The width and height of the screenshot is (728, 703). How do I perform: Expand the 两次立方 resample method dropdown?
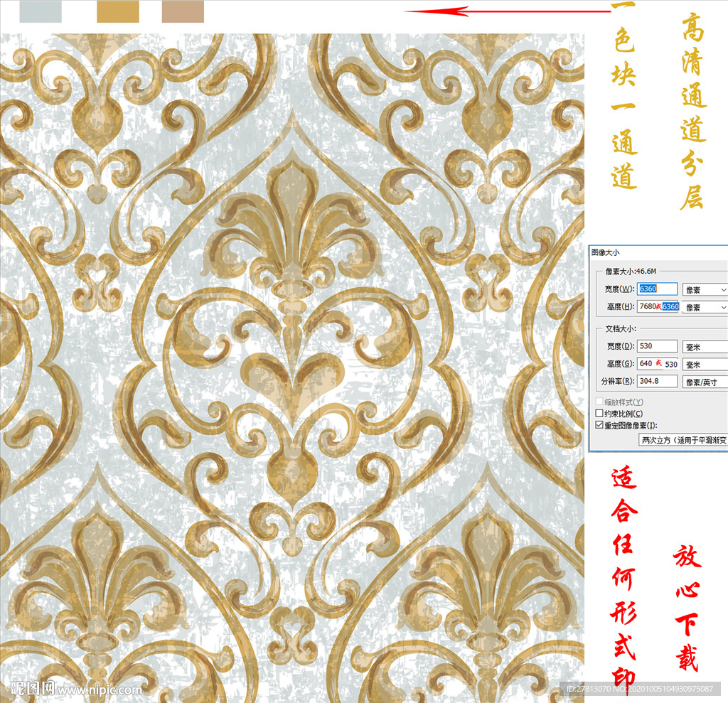[682, 440]
